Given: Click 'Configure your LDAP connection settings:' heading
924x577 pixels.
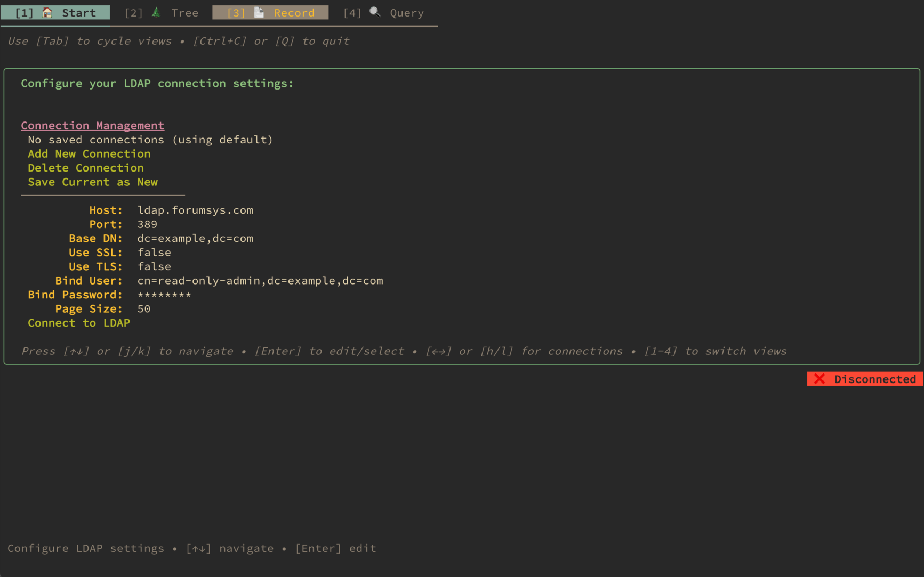Looking at the screenshot, I should pos(157,83).
